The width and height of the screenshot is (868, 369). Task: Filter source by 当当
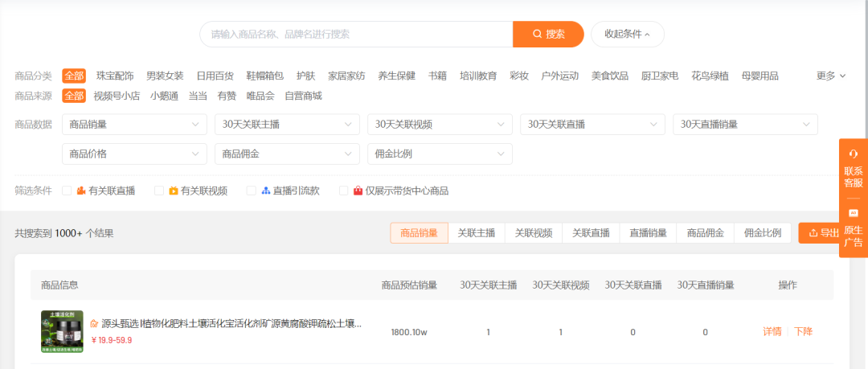click(x=198, y=96)
